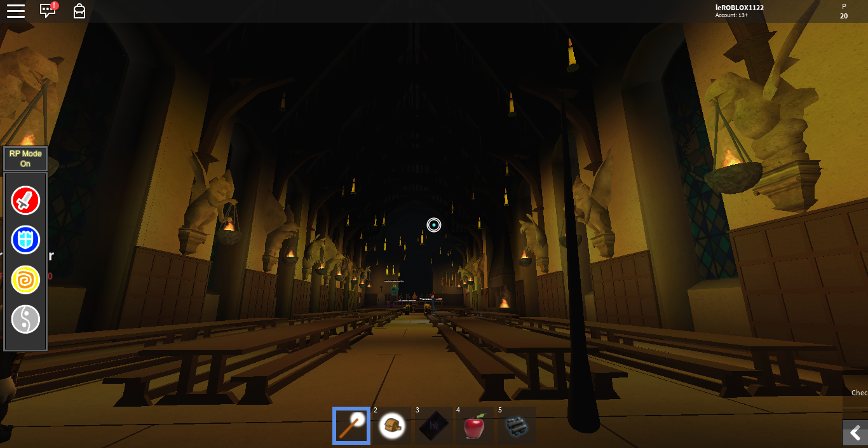Viewport: 868px width, 448px height.
Task: Select the red sword ability icon
Action: point(25,201)
